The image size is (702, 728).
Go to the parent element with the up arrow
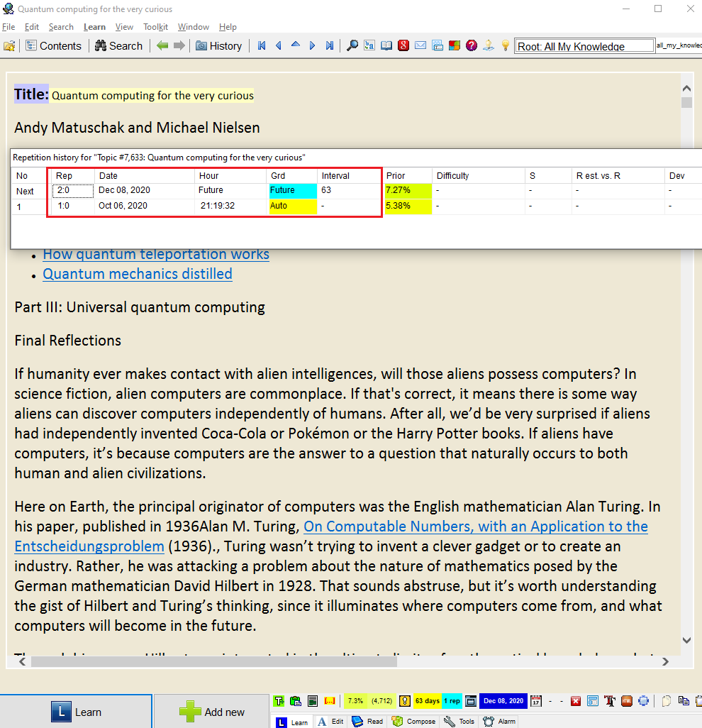(x=295, y=45)
